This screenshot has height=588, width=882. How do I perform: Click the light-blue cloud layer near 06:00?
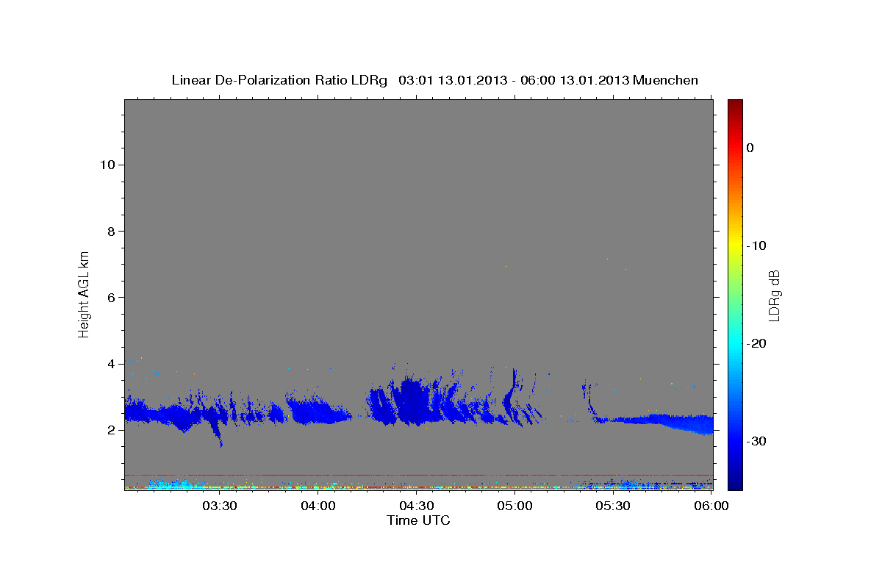(x=687, y=423)
